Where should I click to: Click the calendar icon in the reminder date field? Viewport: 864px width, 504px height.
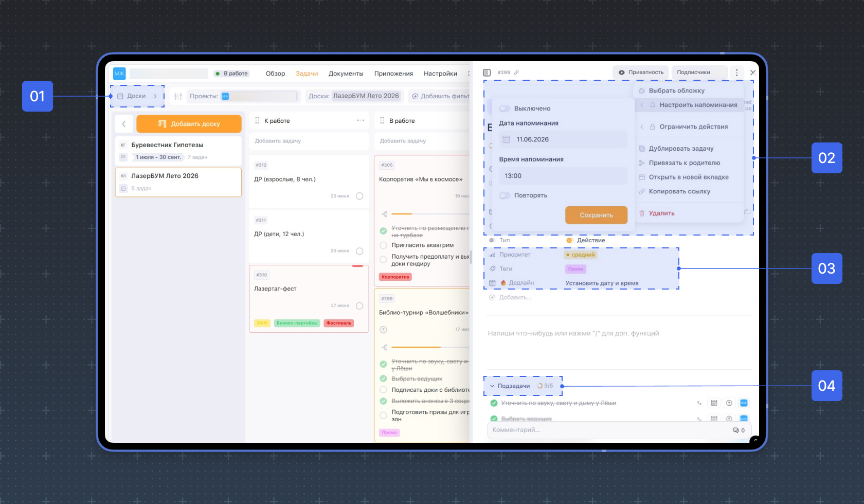506,139
